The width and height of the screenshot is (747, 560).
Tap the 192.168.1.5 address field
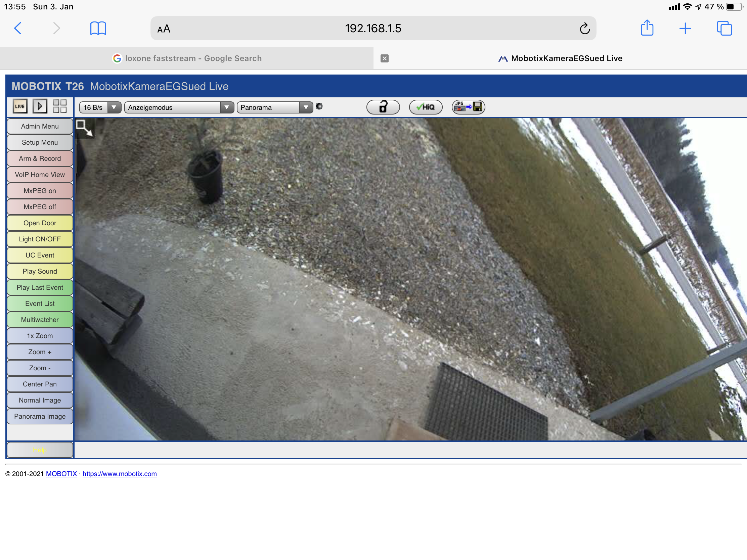(x=373, y=29)
